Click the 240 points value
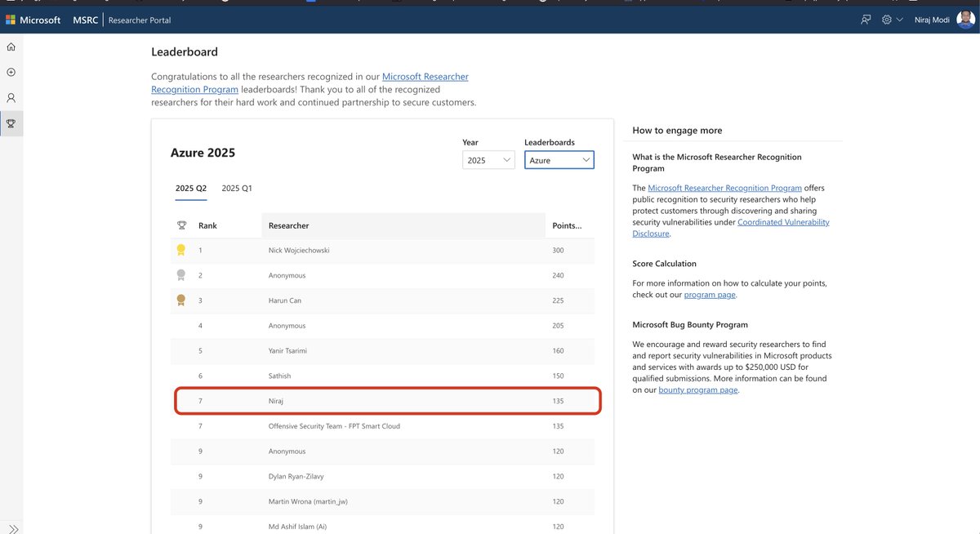 559,275
